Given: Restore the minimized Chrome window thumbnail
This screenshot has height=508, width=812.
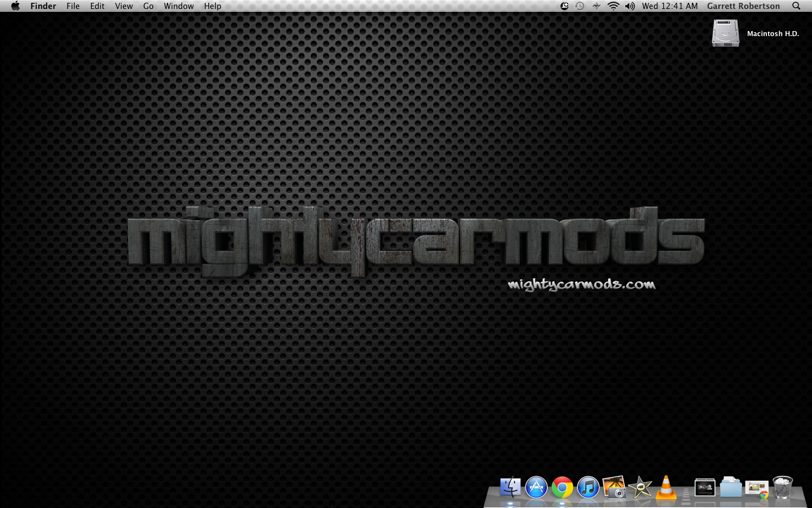Looking at the screenshot, I should 757,489.
